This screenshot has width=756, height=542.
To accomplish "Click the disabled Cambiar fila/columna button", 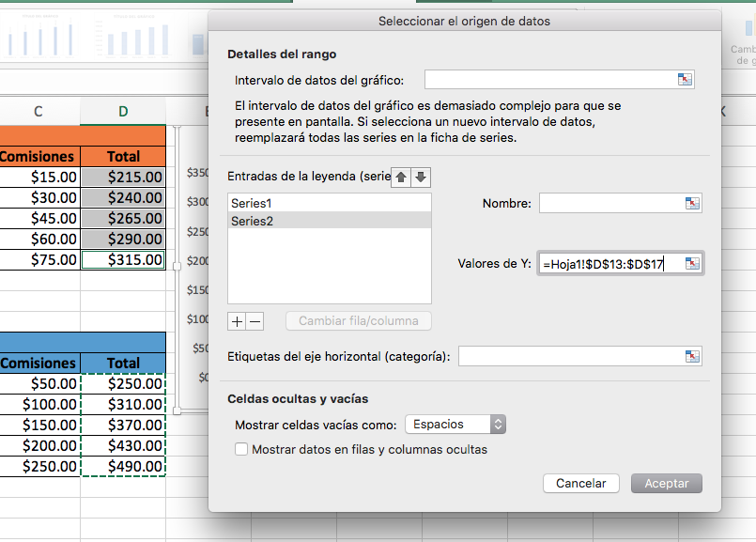I will coord(358,320).
